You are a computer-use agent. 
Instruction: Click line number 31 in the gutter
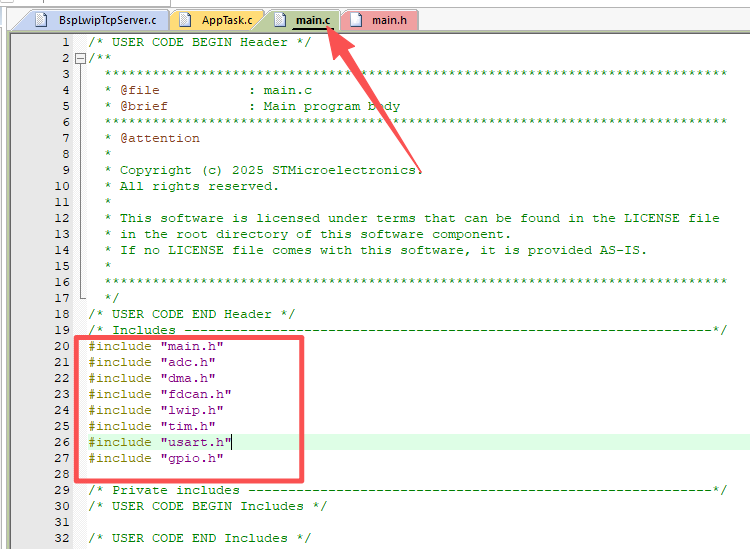tap(62, 522)
